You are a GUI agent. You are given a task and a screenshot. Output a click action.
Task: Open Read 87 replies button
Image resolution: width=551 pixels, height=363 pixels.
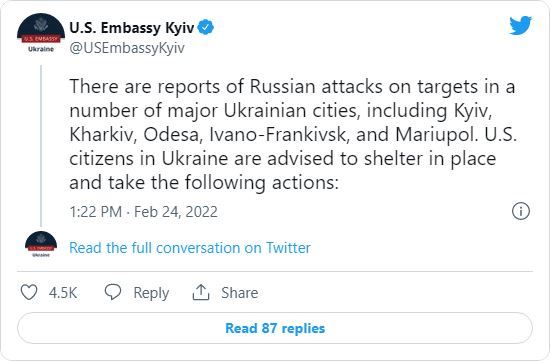275,328
